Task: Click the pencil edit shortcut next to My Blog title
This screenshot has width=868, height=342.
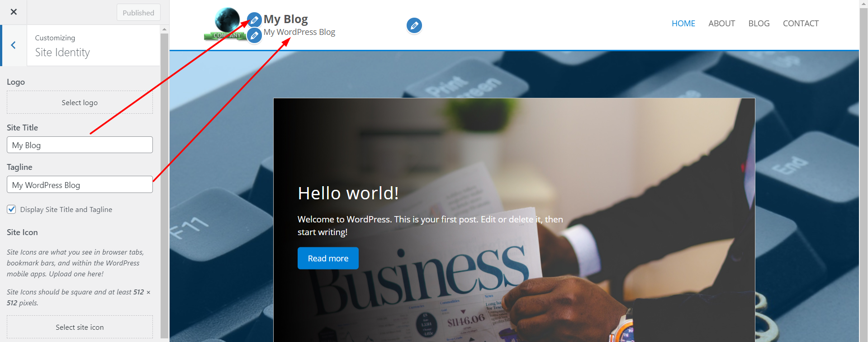Action: pos(255,20)
